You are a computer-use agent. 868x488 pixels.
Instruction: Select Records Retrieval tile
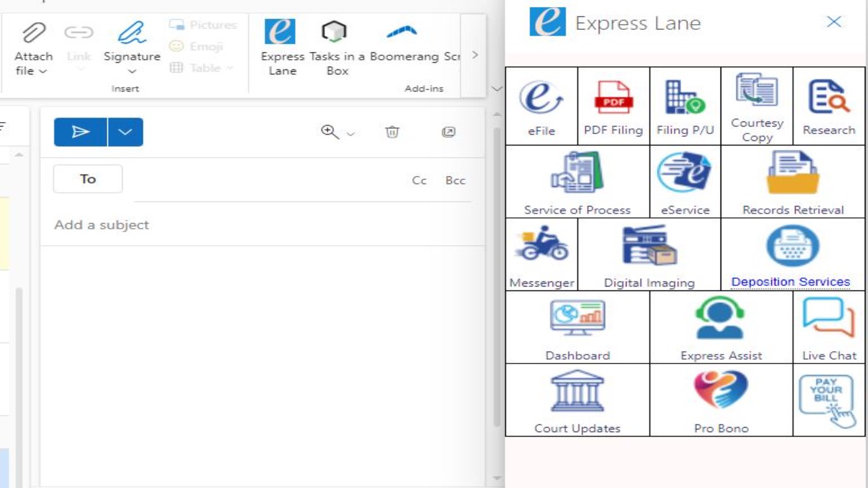coord(793,182)
